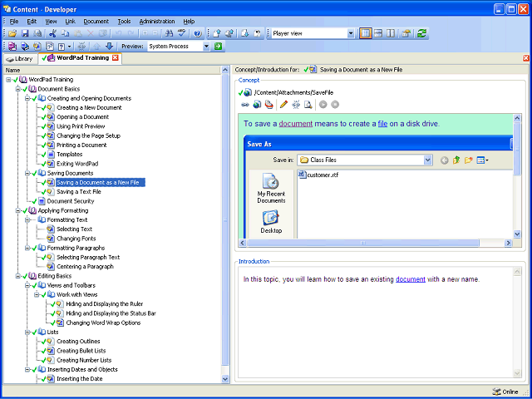Switch to the Library tab
The height and width of the screenshot is (399, 532).
(x=20, y=59)
